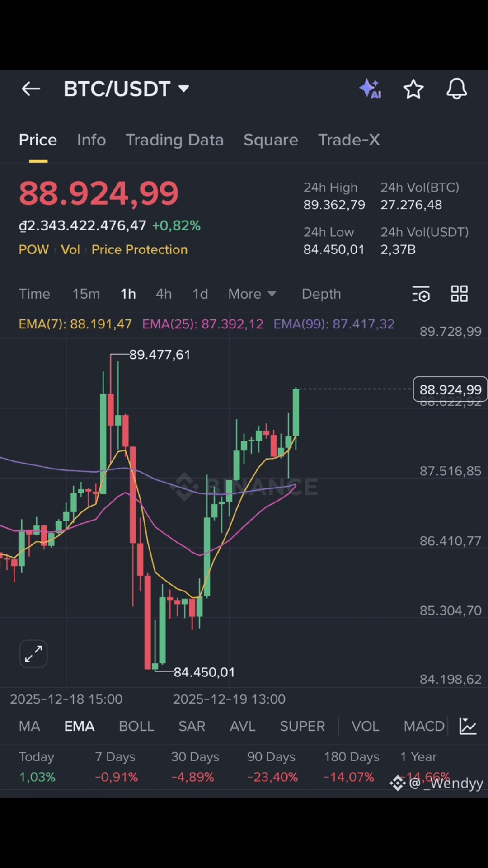Tap the back arrow icon

pyautogui.click(x=31, y=89)
